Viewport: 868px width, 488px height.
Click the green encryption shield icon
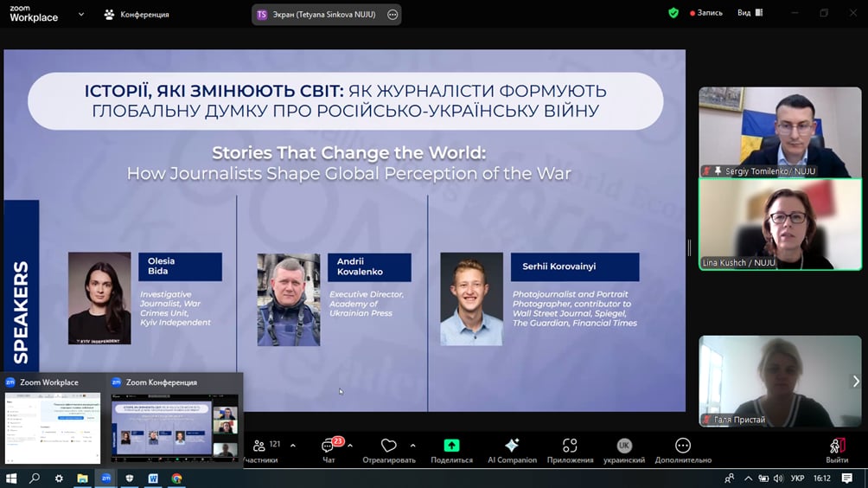click(673, 13)
